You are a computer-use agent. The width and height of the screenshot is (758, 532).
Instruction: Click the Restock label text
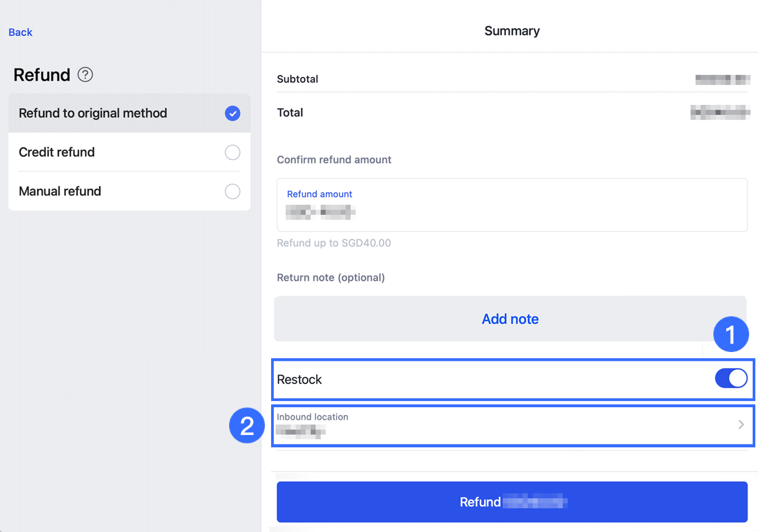[299, 380]
